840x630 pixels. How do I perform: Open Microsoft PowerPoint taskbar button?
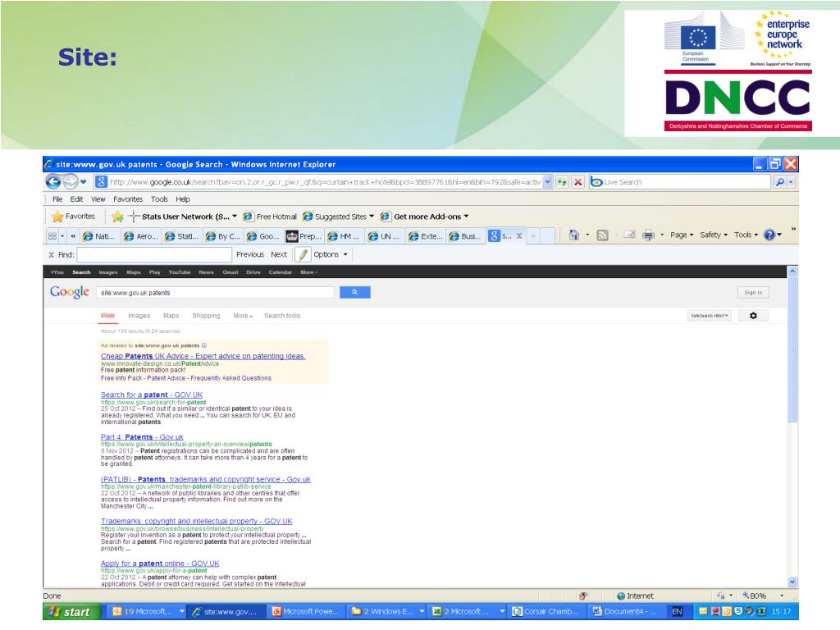coord(306,611)
